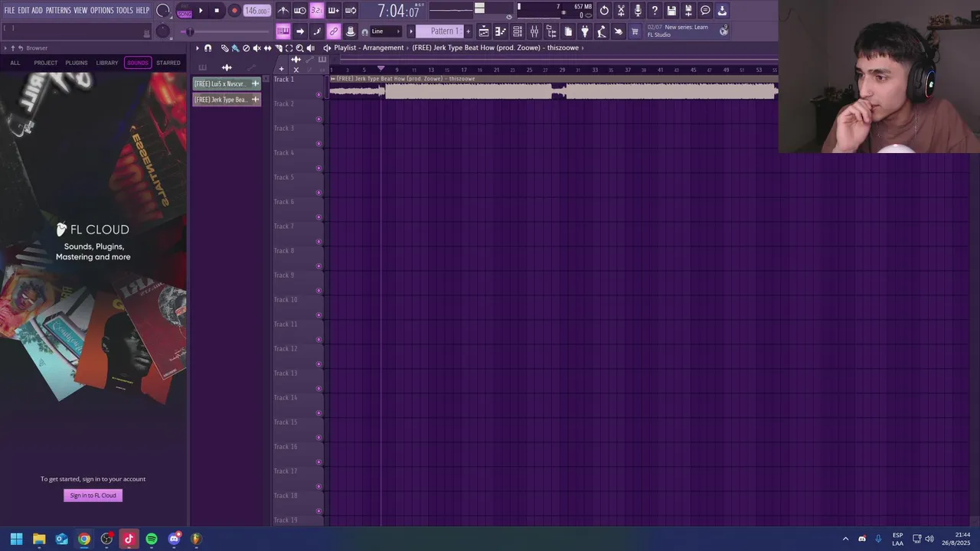The image size is (980, 551).
Task: Show hidden icons in the system tray
Action: [845, 539]
